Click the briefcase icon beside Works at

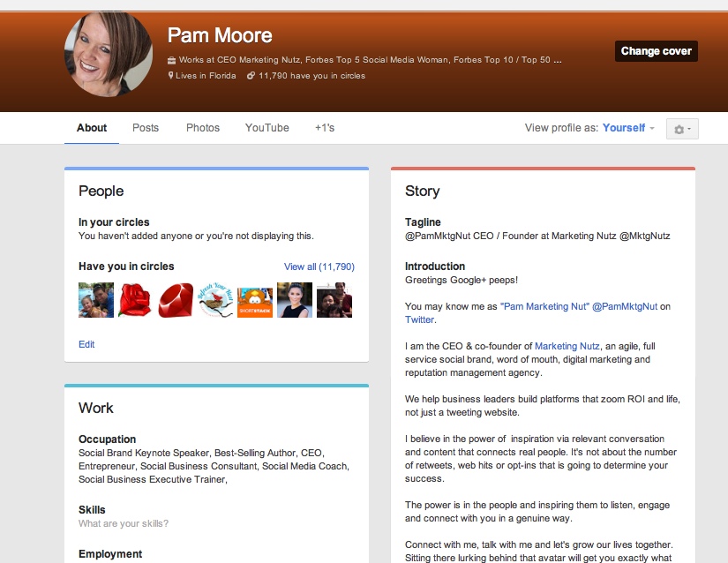171,60
